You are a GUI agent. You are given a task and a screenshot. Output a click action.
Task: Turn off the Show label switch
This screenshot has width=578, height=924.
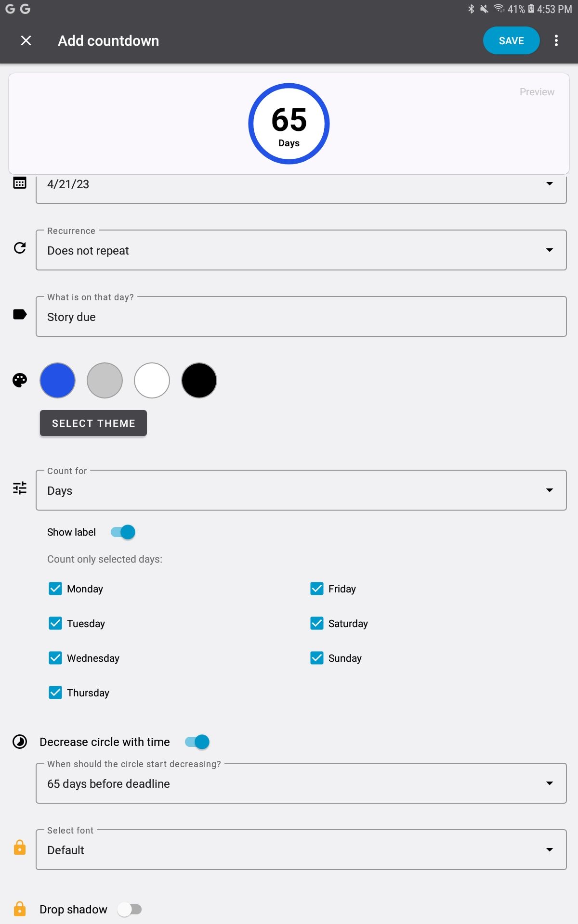(x=123, y=532)
